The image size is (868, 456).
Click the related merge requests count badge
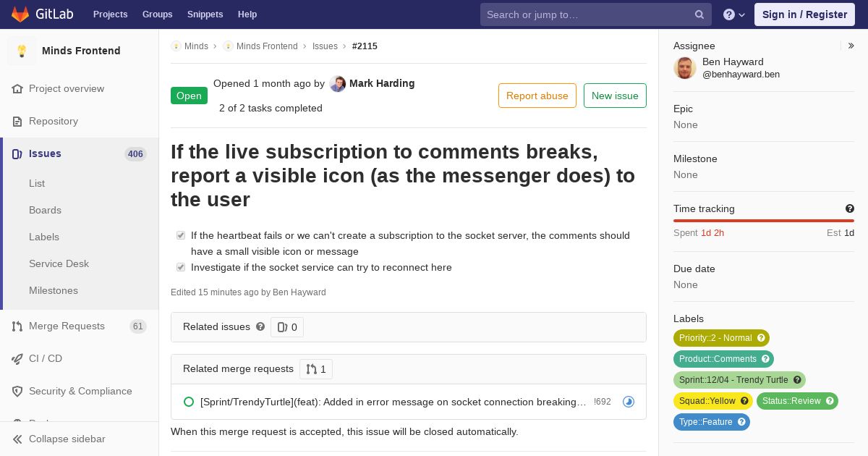click(x=316, y=369)
